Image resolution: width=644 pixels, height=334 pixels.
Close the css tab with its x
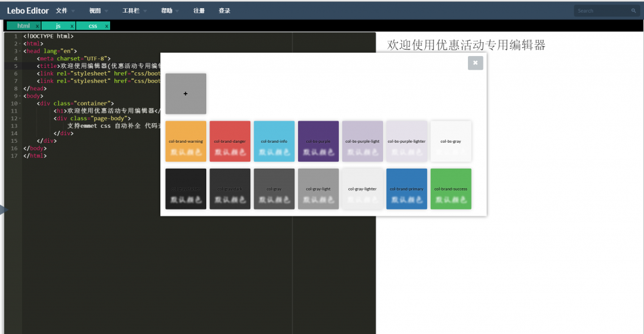(107, 26)
